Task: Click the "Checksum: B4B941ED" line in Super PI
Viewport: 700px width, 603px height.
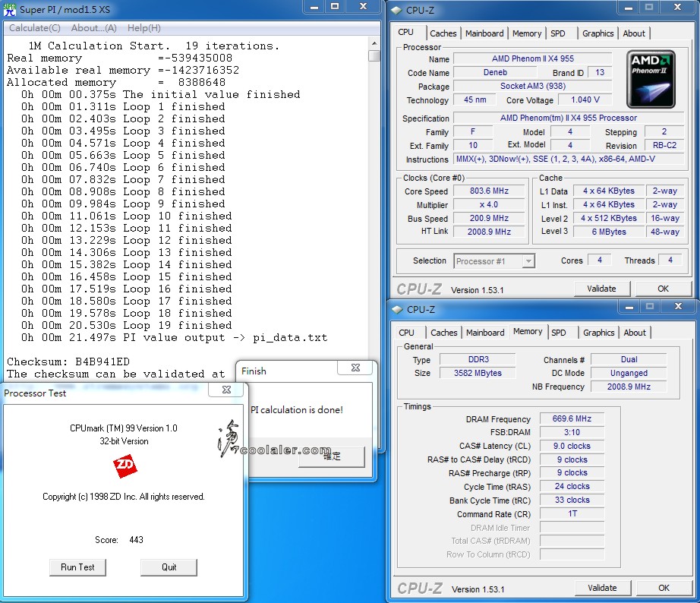Action: [68, 361]
